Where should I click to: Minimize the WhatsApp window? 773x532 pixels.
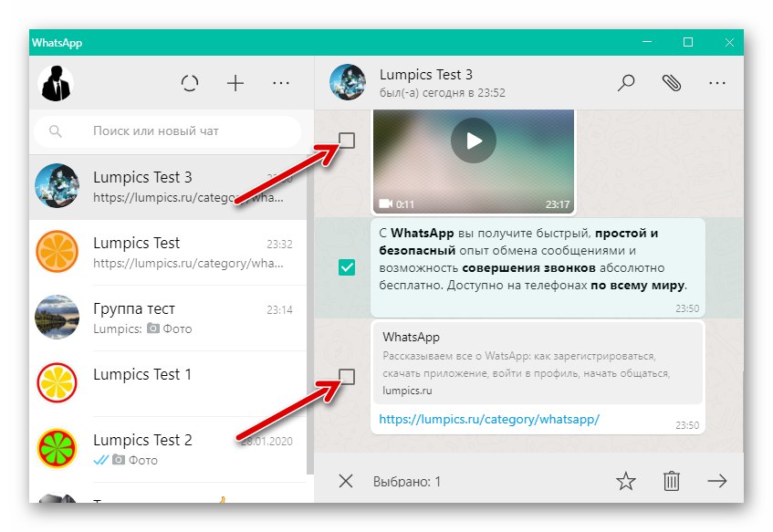click(647, 42)
